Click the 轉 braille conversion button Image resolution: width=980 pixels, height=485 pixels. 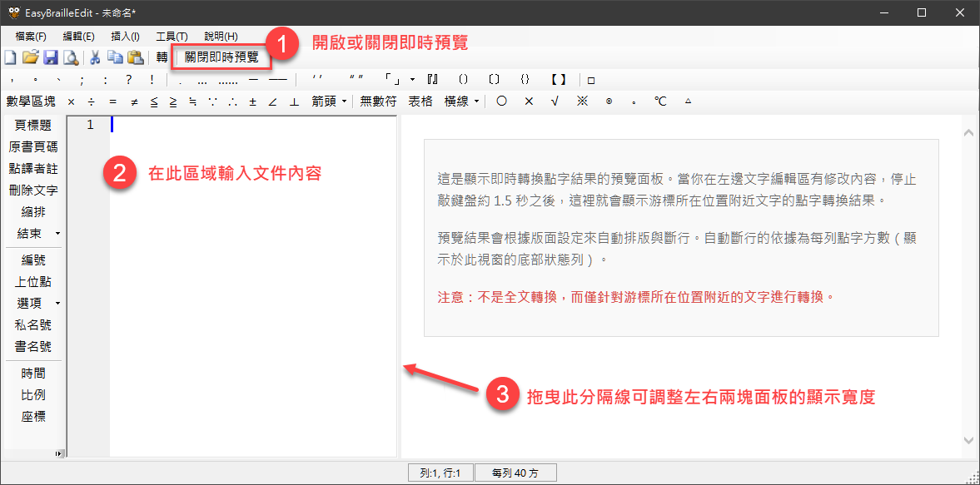point(162,57)
